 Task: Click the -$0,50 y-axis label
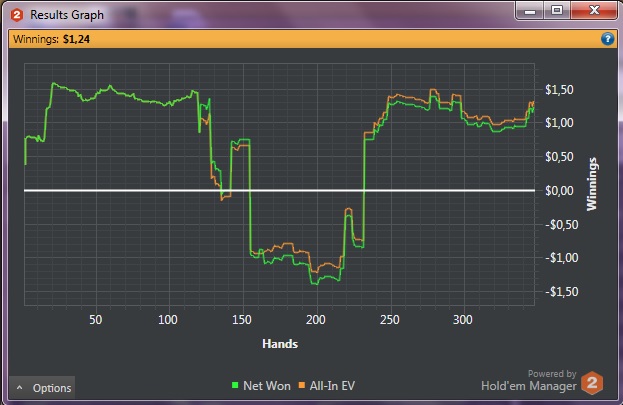click(559, 225)
